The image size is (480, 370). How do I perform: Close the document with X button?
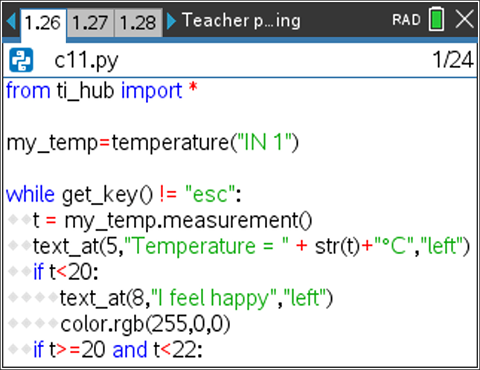tap(464, 20)
